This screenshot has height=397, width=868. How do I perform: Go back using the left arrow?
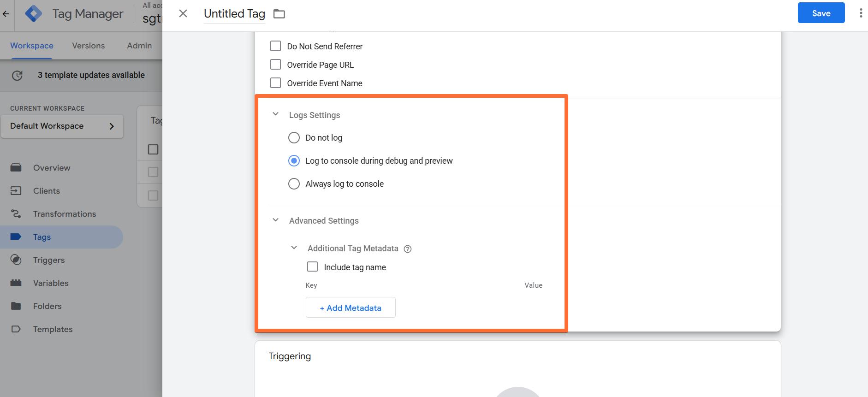tap(6, 14)
